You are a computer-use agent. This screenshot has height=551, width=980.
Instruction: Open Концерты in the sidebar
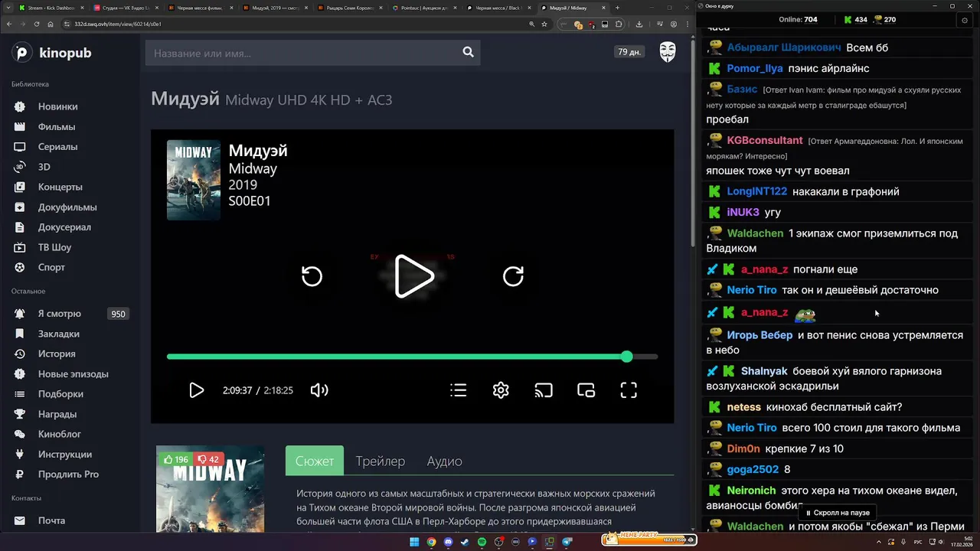coord(60,187)
